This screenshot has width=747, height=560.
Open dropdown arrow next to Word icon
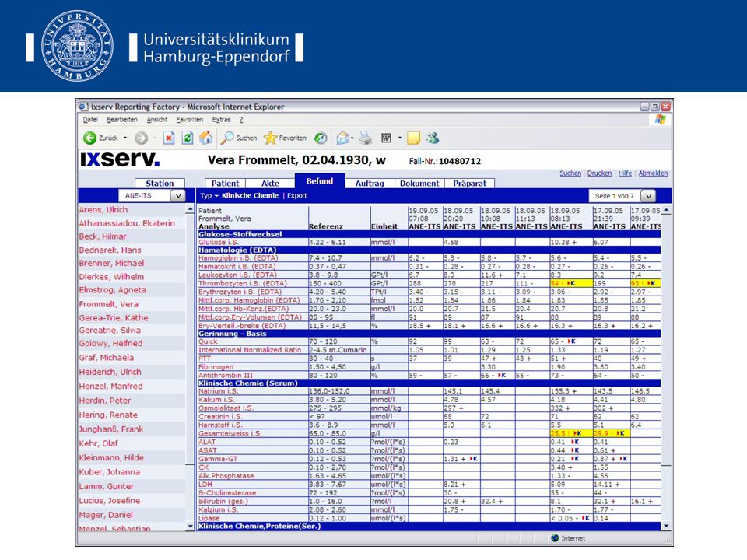[400, 138]
